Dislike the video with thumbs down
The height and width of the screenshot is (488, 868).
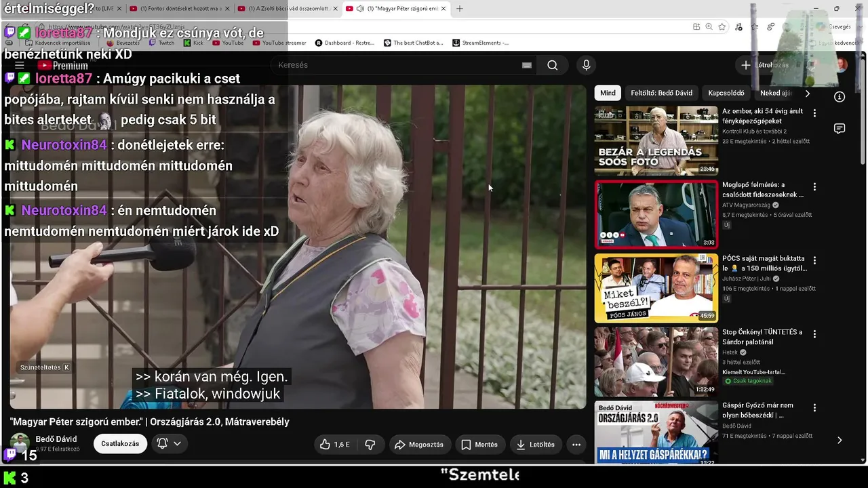coord(370,445)
